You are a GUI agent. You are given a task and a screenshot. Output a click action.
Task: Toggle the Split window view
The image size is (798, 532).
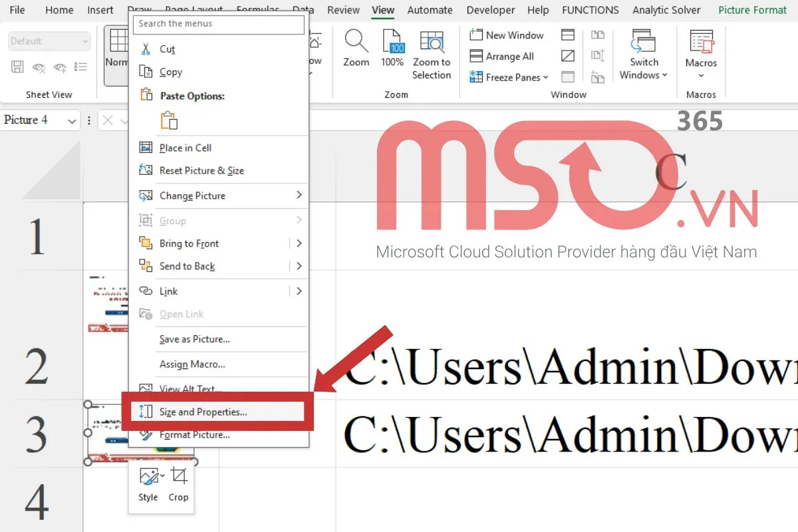tap(568, 35)
